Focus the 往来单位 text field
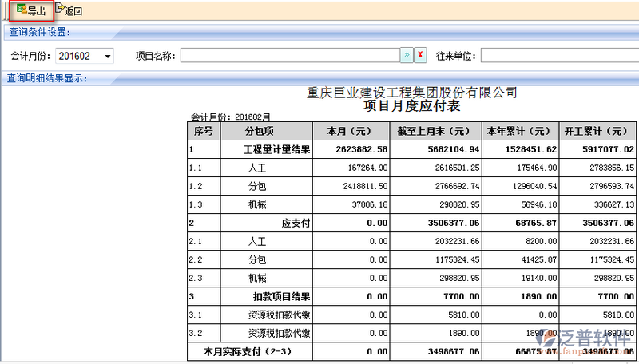The width and height of the screenshot is (639, 364). coord(559,55)
